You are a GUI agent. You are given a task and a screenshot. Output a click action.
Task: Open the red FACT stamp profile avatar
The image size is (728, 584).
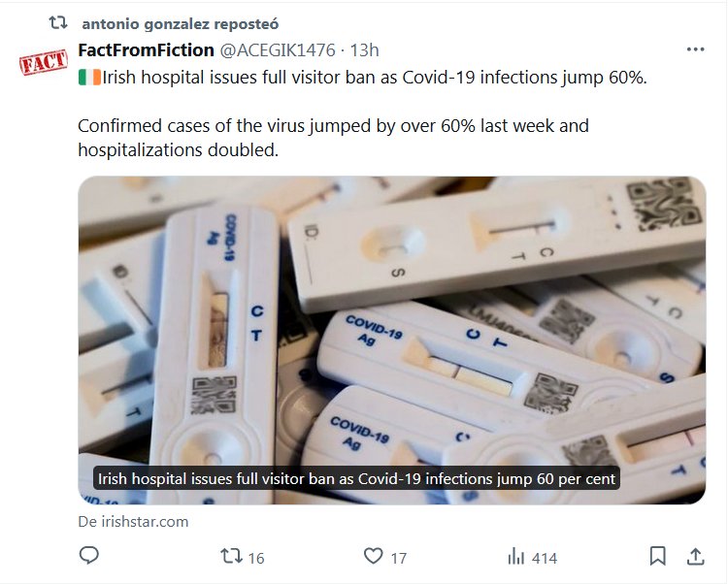(44, 64)
